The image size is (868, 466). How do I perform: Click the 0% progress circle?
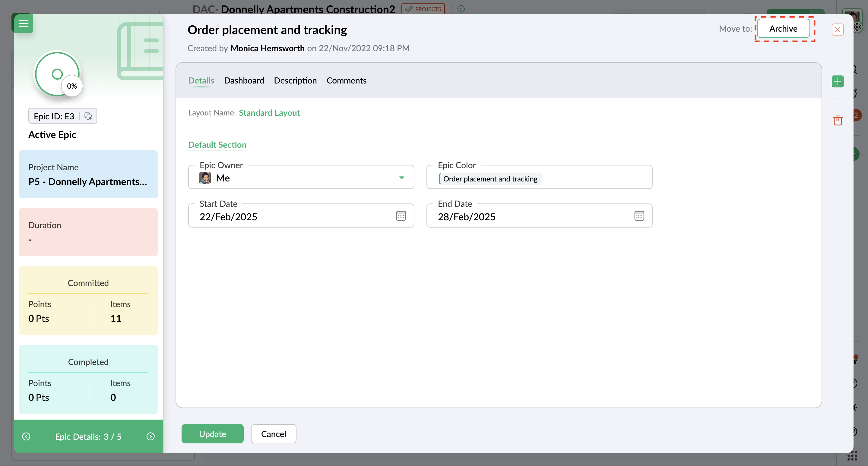tap(57, 74)
